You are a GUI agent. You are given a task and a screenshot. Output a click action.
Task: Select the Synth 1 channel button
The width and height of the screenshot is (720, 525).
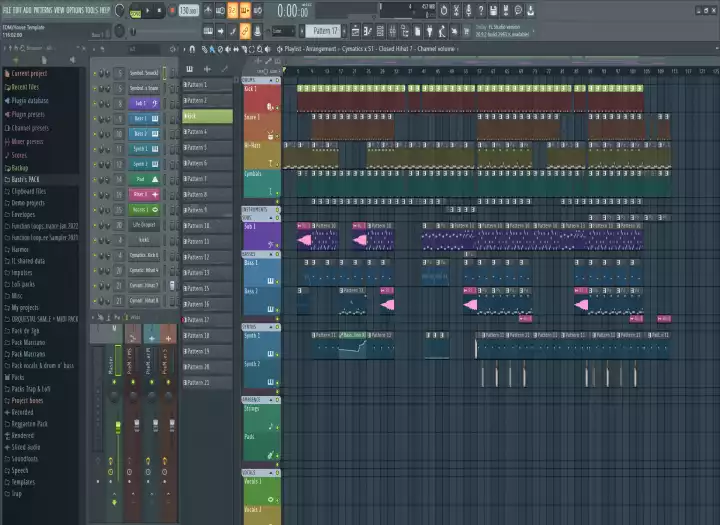click(x=144, y=149)
